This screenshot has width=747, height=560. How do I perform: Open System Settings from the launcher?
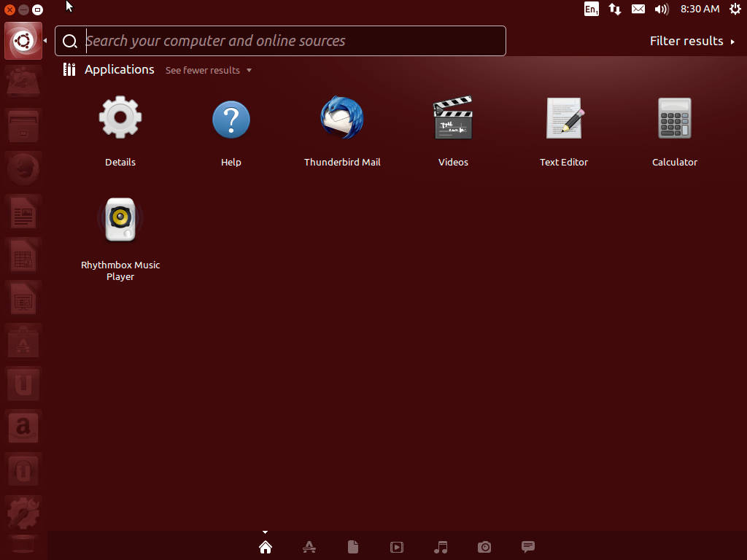click(23, 513)
